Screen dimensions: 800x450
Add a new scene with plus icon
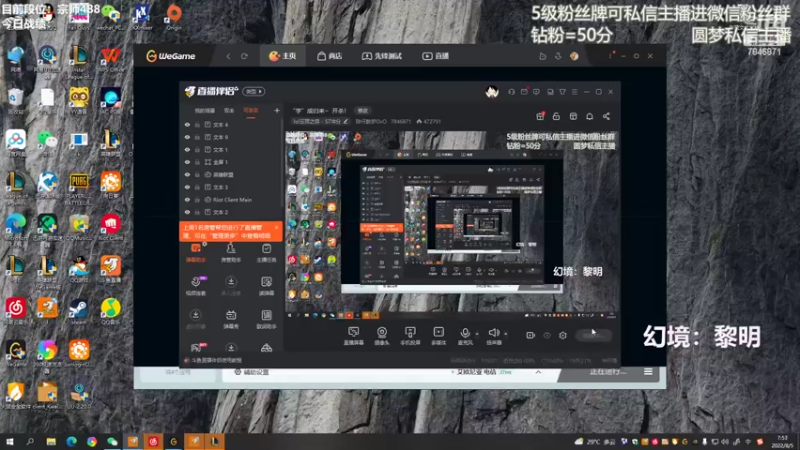[277, 110]
